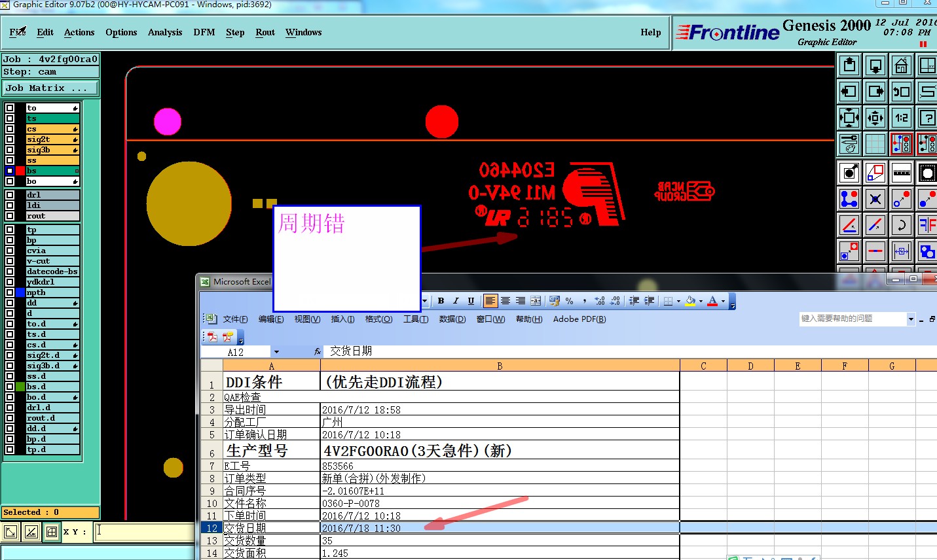
Task: Click the mirror F tool icon
Action: click(x=927, y=225)
